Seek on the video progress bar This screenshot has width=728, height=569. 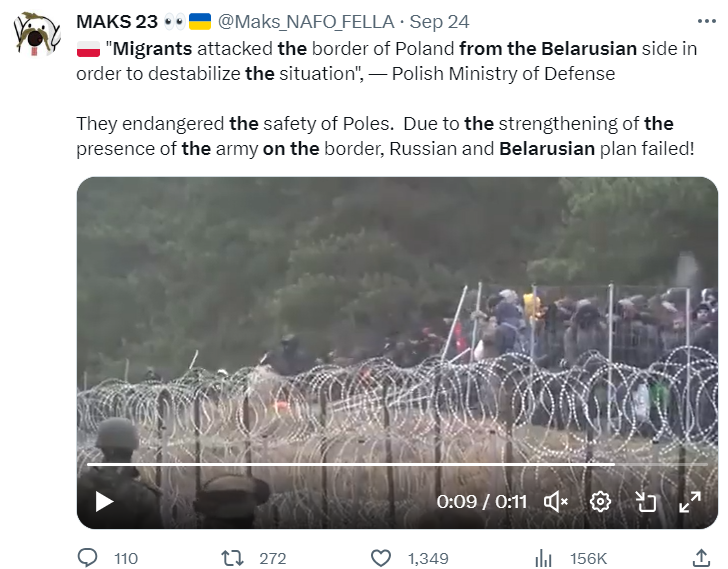point(397,464)
